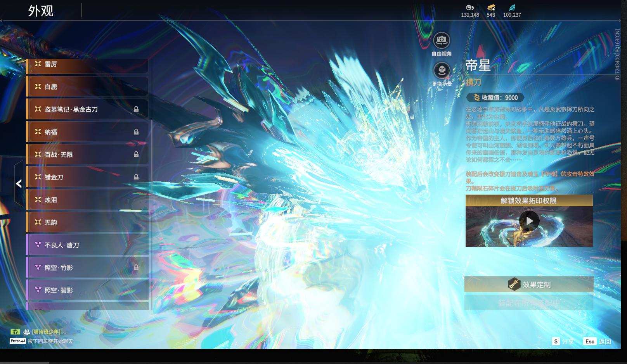Collapse the skin list with the left arrow
Screen dimensions: 627x364
pyautogui.click(x=19, y=183)
